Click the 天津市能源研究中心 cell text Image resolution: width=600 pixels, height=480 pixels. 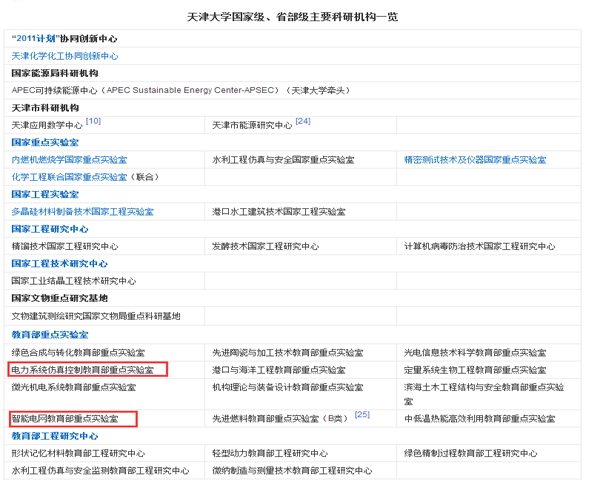[252, 125]
